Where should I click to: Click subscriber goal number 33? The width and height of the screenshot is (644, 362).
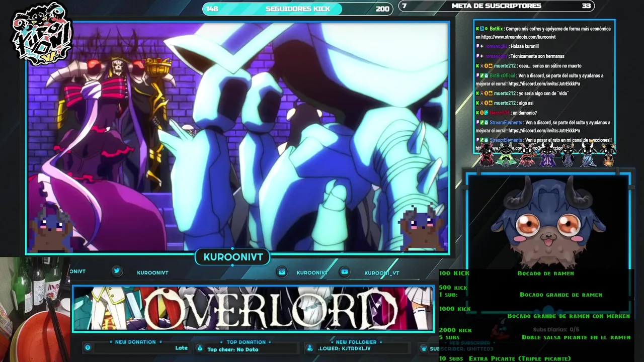(586, 6)
